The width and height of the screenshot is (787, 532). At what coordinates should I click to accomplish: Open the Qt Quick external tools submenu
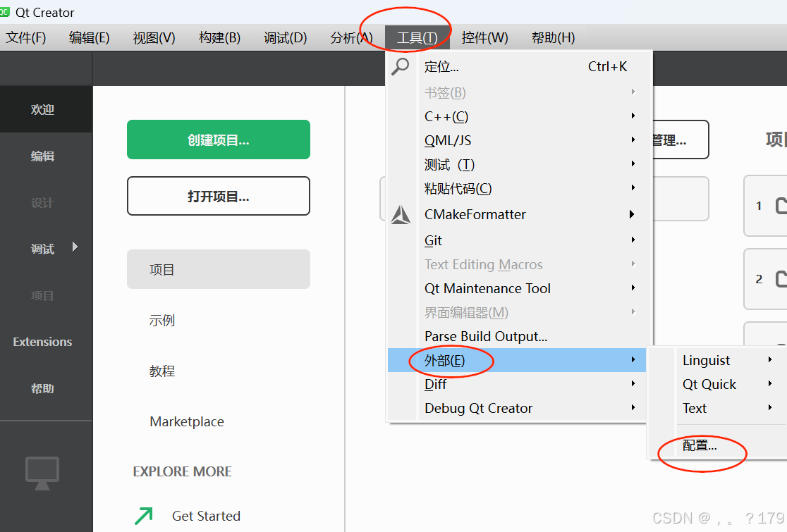pyautogui.click(x=718, y=384)
